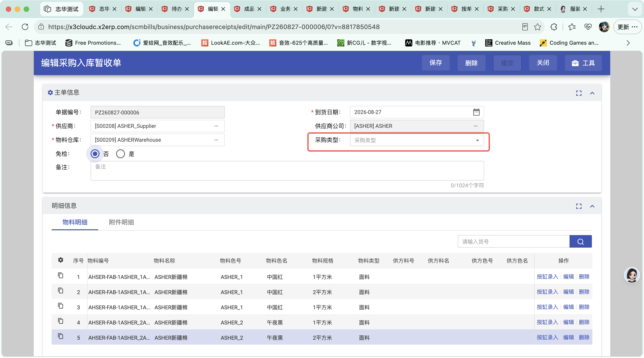Image resolution: width=644 pixels, height=358 pixels.
Task: Select 免检 option 否
Action: point(95,154)
